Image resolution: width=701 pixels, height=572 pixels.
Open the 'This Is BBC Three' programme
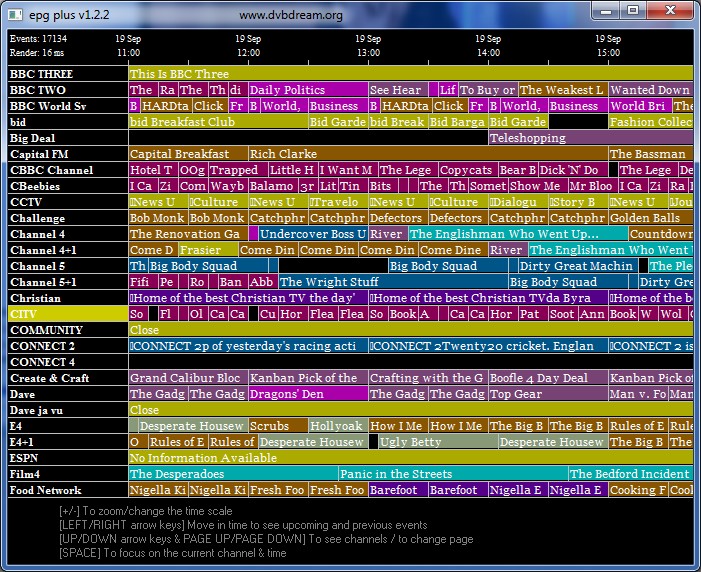tap(411, 74)
